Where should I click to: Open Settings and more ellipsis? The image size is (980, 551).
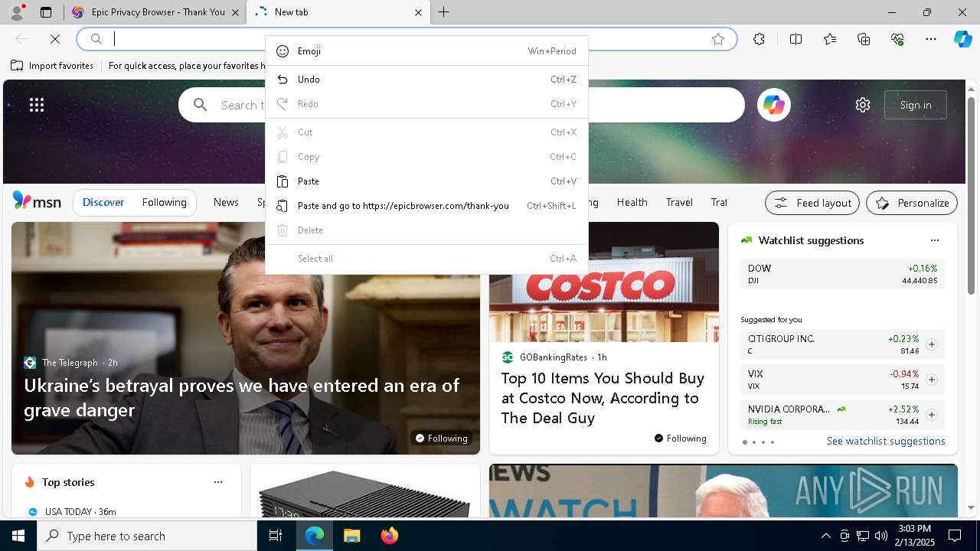[x=931, y=39]
